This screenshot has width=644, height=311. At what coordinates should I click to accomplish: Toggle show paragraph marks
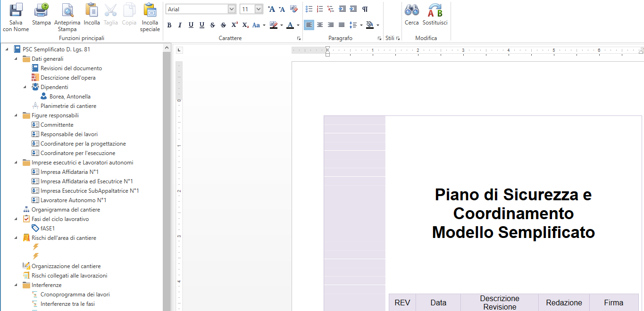pyautogui.click(x=365, y=9)
